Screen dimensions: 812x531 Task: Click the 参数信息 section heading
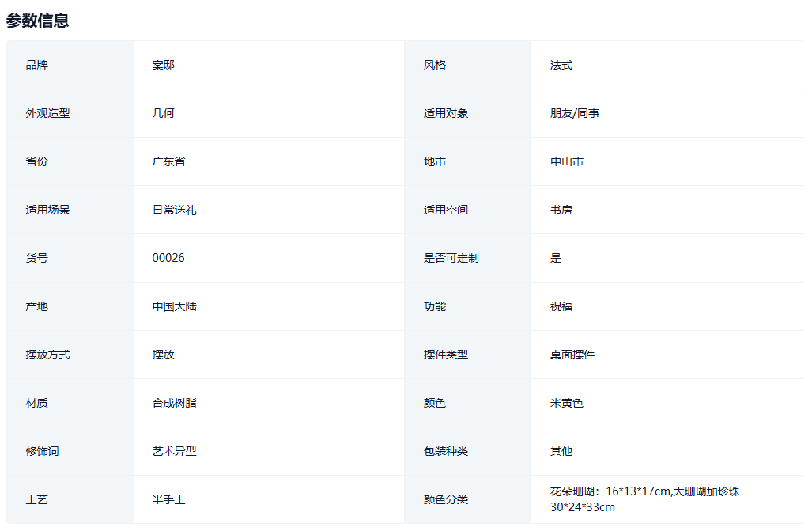pyautogui.click(x=37, y=21)
